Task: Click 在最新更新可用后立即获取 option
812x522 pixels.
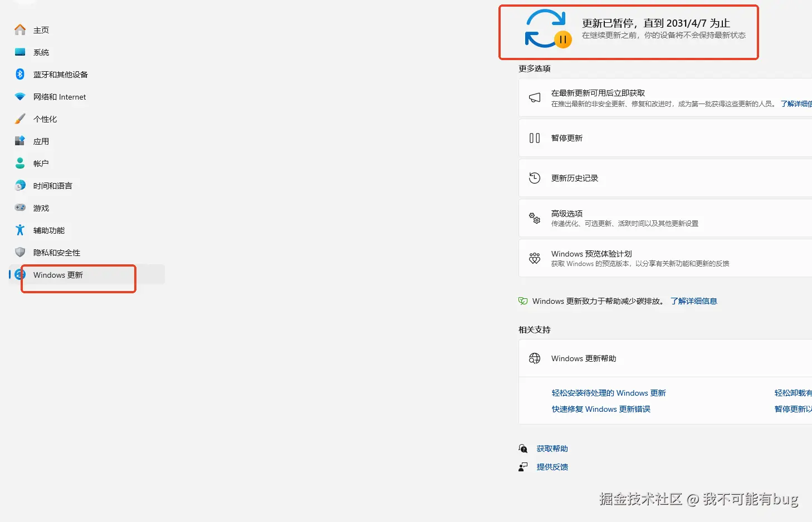Action: point(666,98)
